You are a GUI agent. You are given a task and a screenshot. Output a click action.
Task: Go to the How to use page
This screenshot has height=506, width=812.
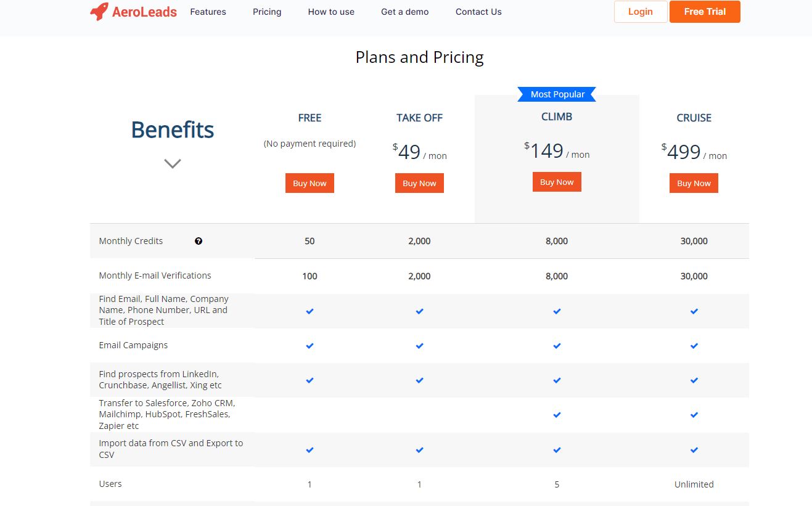click(x=331, y=12)
